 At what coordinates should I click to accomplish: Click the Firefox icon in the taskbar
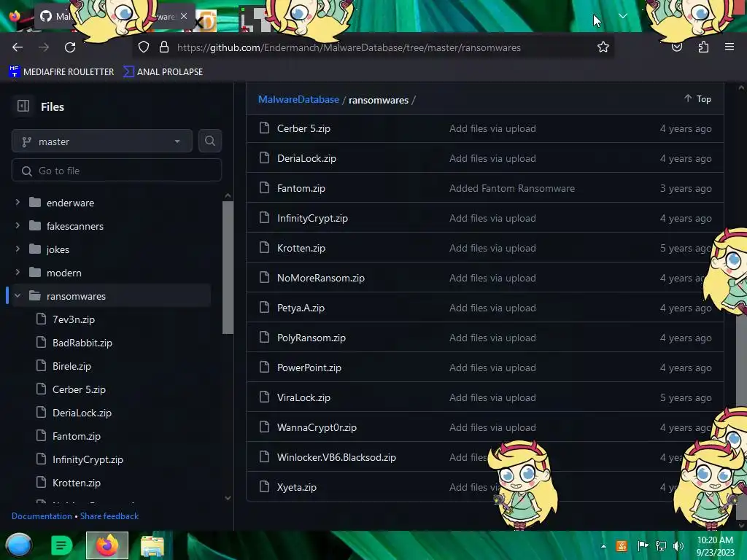pos(107,545)
